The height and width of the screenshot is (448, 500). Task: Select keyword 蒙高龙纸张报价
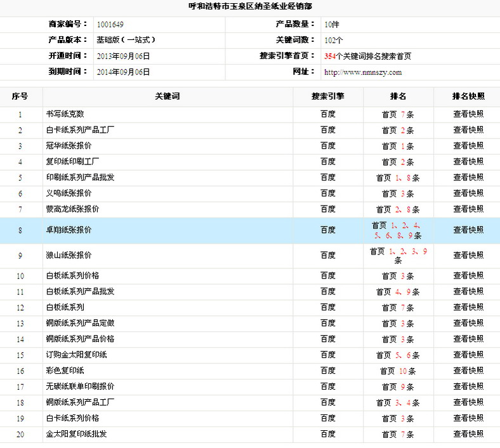coord(72,209)
